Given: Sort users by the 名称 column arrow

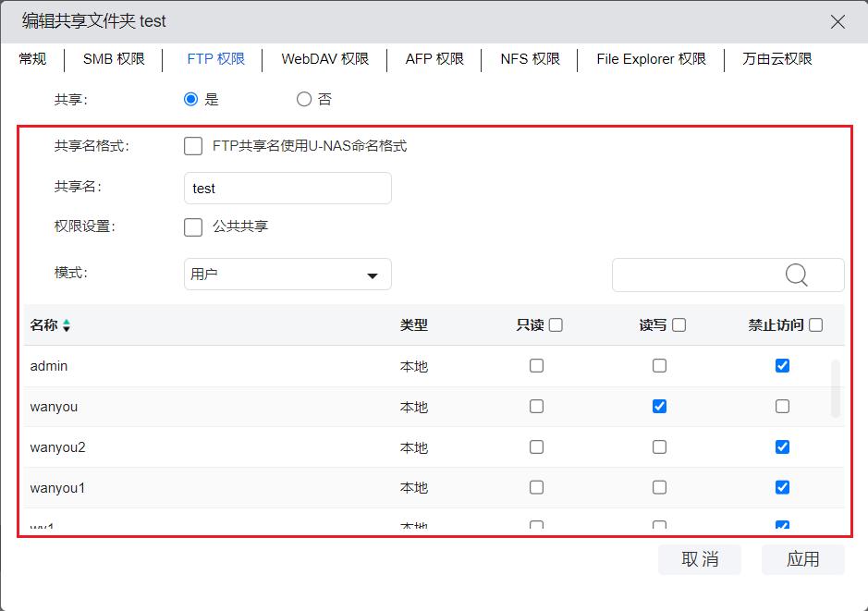Looking at the screenshot, I should (x=67, y=325).
